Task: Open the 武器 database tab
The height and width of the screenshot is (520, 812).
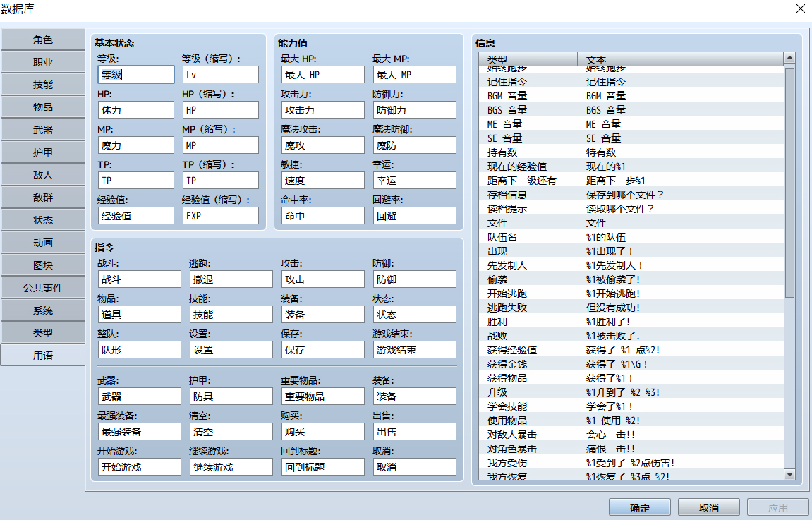Action: coord(43,130)
